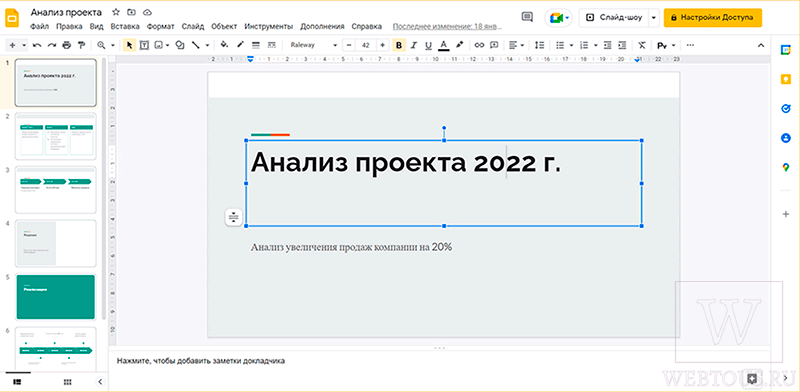Image resolution: width=800 pixels, height=392 pixels.
Task: Decrease font size with the minus button
Action: (x=348, y=45)
